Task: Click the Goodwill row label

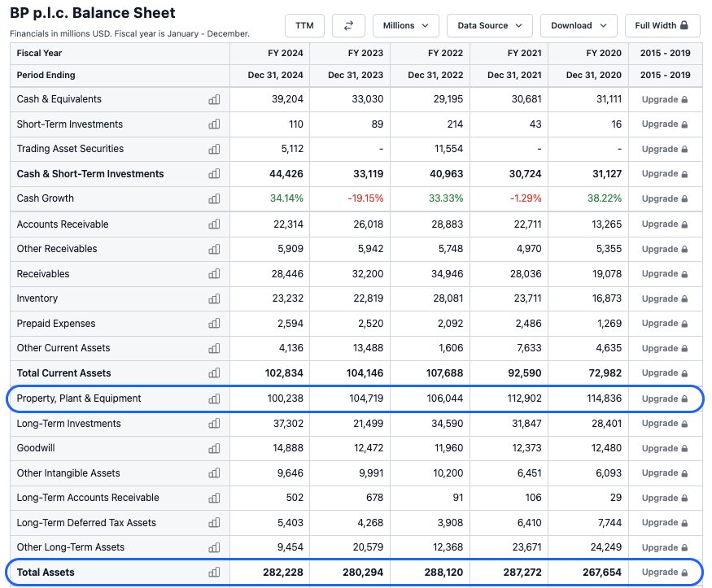Action: 36,448
